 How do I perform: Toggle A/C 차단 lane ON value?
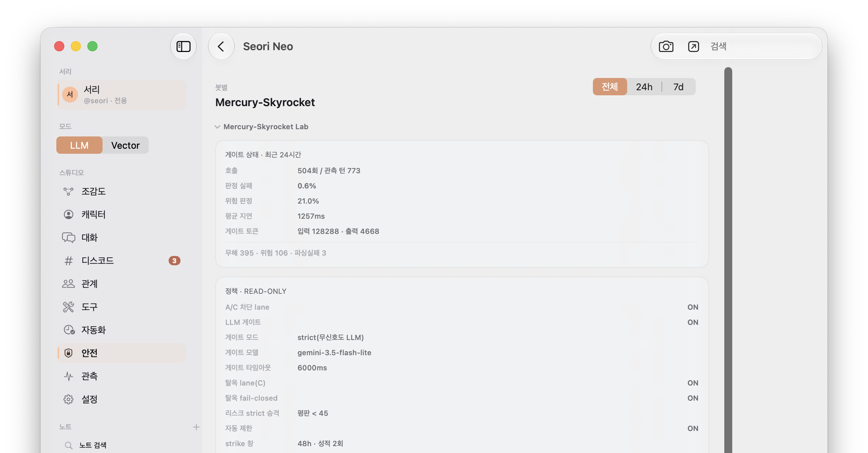693,307
